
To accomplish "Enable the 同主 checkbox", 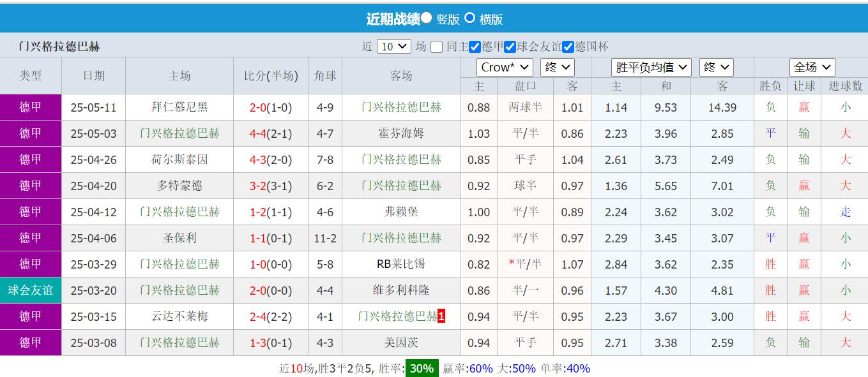I will tap(436, 47).
